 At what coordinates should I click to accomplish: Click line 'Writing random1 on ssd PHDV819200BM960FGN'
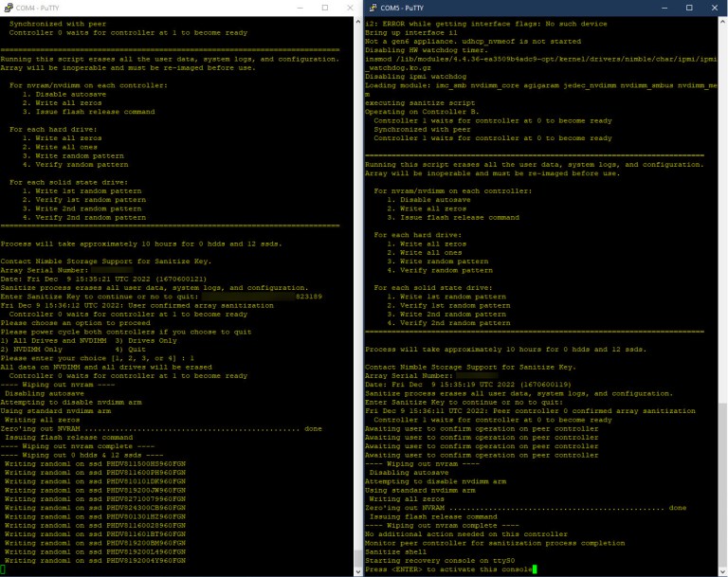95,543
